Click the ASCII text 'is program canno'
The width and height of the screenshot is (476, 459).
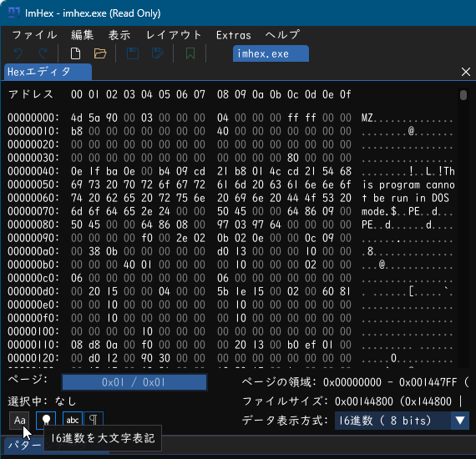click(408, 184)
